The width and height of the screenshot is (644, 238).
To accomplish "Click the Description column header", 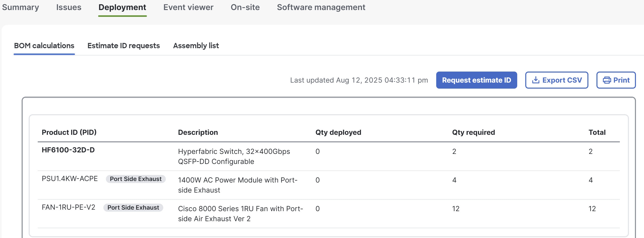I will tap(198, 132).
